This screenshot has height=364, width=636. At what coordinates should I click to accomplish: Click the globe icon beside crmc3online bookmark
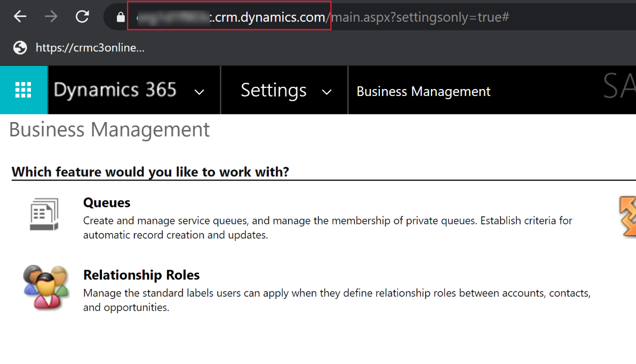click(x=20, y=48)
